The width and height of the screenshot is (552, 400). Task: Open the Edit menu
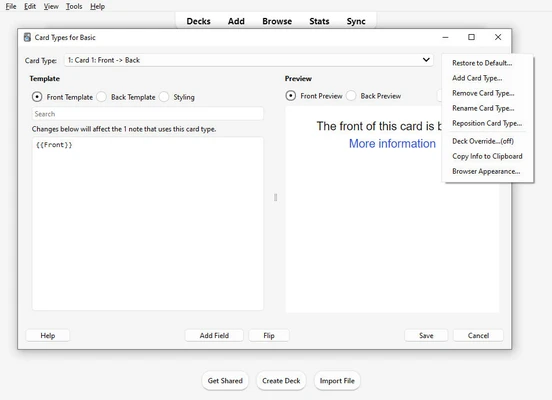[x=30, y=6]
